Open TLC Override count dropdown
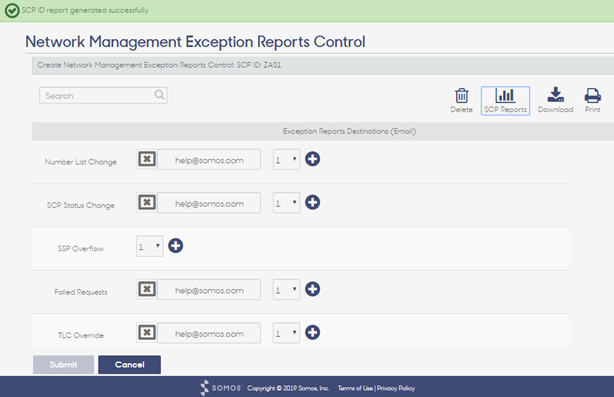This screenshot has width=614, height=397. point(286,333)
